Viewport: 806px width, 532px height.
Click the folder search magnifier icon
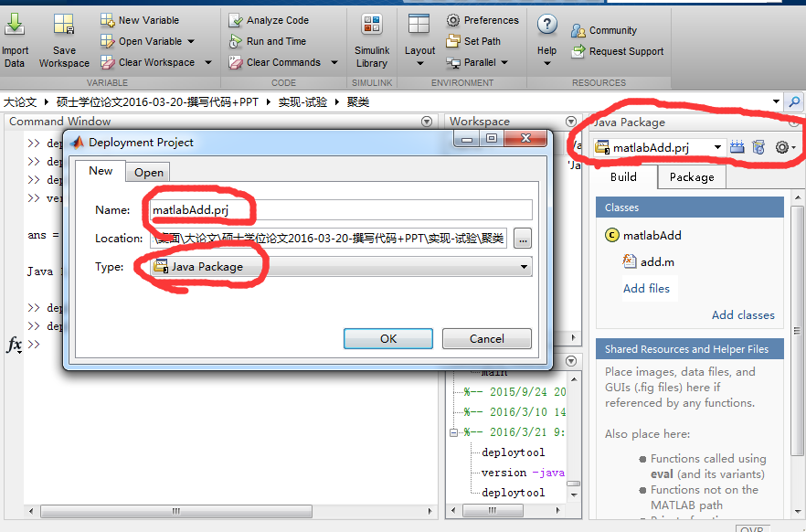pos(794,101)
